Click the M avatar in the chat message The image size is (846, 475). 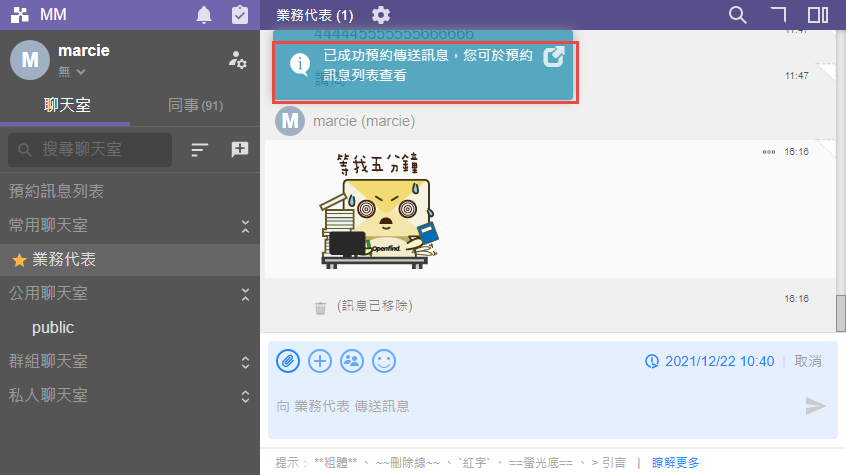tap(290, 121)
